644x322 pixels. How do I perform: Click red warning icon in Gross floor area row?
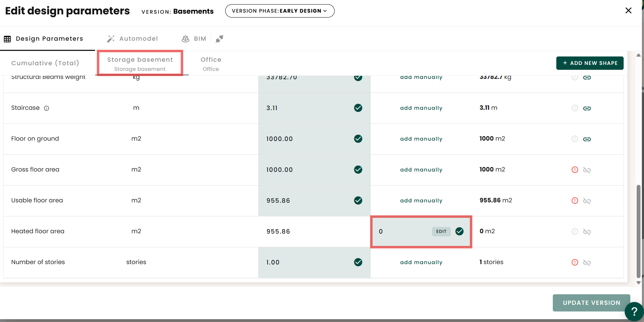(575, 170)
